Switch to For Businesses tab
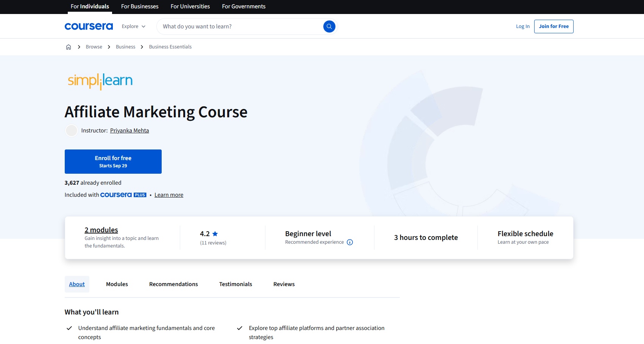This screenshot has height=344, width=644. (x=140, y=6)
